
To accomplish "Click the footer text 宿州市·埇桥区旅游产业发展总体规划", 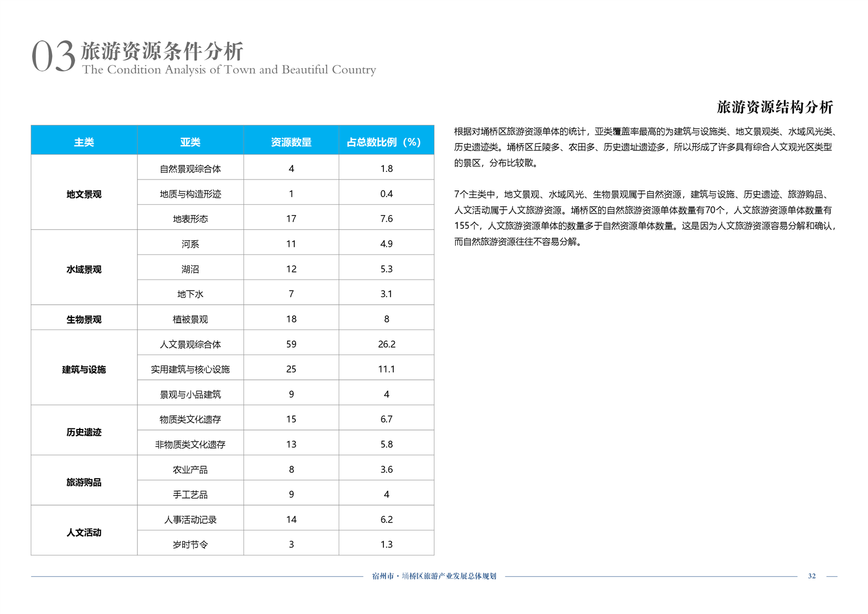I will [434, 576].
